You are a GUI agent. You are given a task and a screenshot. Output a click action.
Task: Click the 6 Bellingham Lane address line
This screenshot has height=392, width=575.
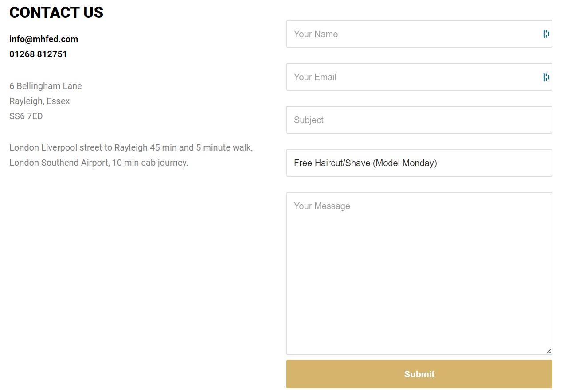coord(46,86)
